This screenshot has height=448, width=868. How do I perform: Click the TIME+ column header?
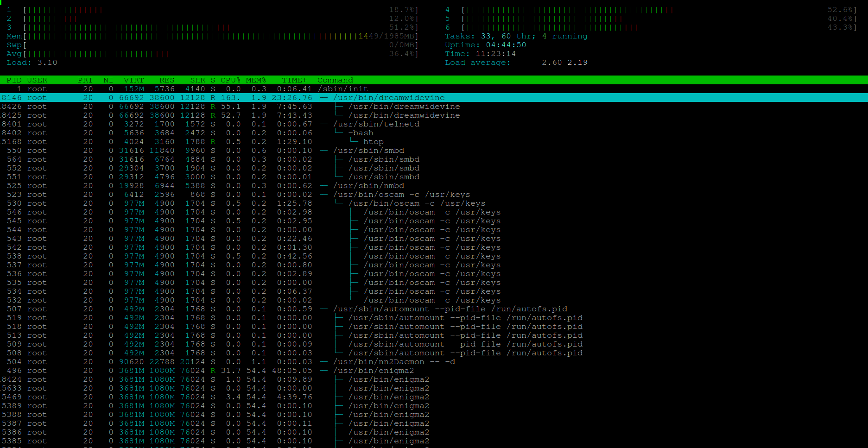tap(294, 80)
